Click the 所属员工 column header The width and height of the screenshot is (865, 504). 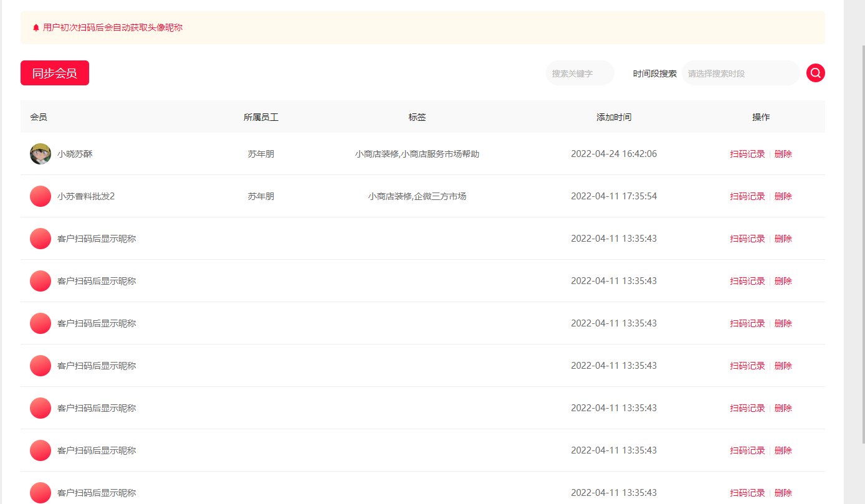click(x=260, y=117)
